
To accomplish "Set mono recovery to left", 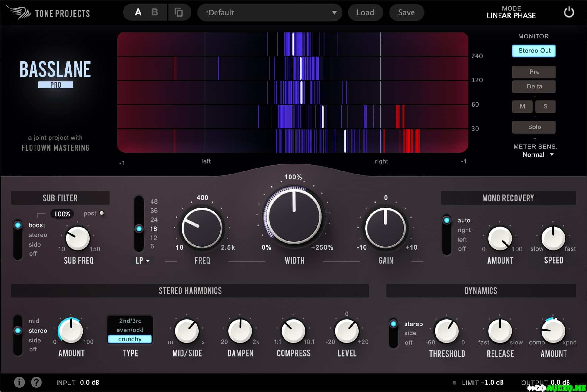I will click(462, 240).
